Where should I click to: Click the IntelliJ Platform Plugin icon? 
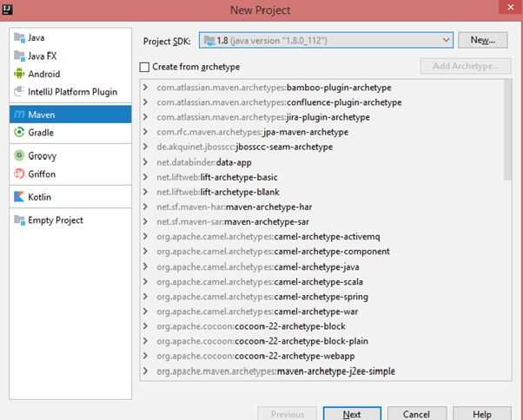(19, 92)
